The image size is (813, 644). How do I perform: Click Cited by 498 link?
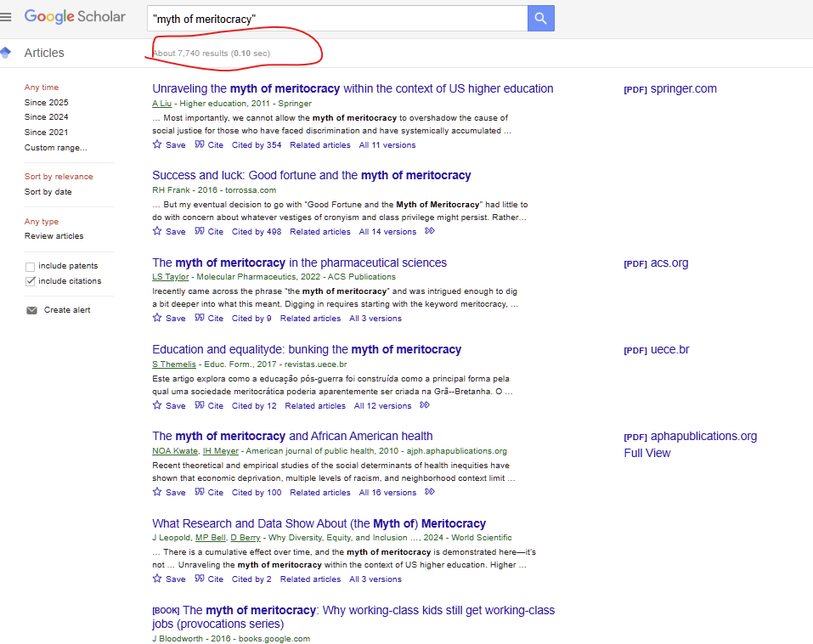click(x=257, y=232)
